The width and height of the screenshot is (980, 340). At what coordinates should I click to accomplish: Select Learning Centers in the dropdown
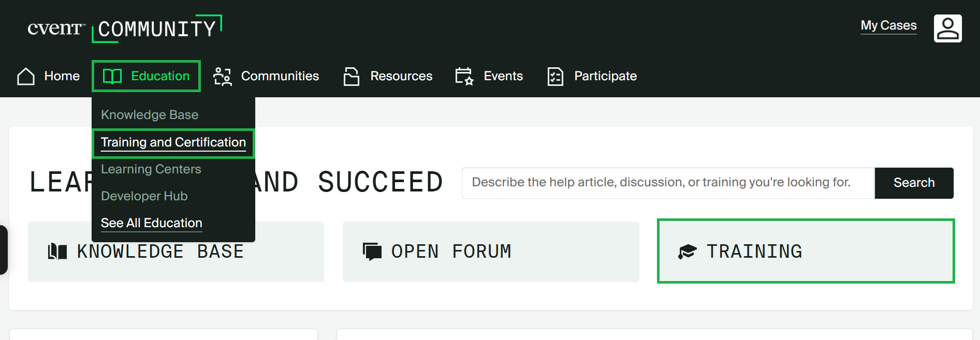[x=151, y=169]
